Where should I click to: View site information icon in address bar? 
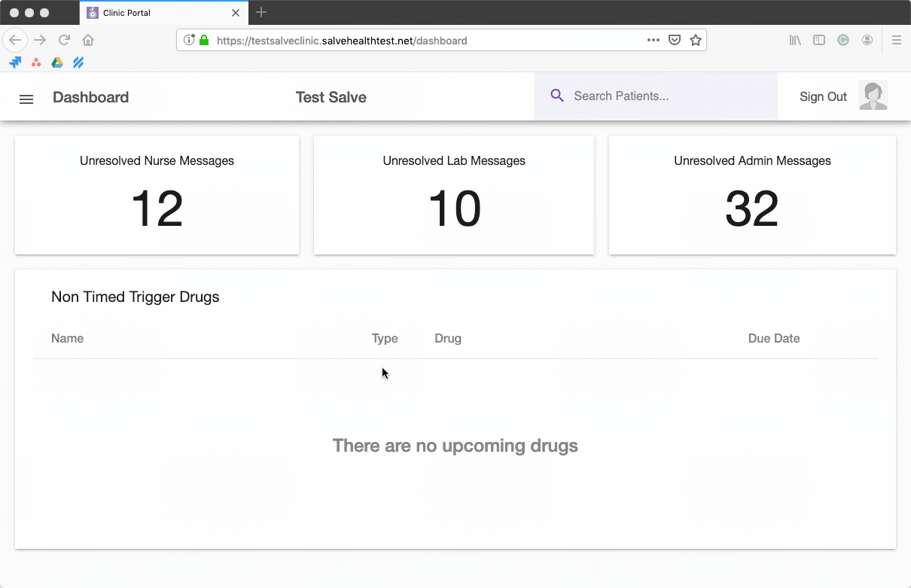point(190,40)
